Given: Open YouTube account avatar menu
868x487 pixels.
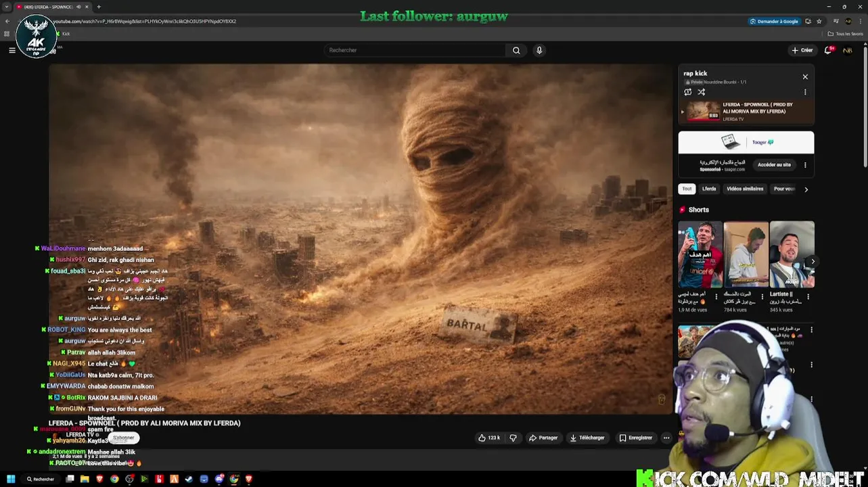Looking at the screenshot, I should (x=847, y=50).
